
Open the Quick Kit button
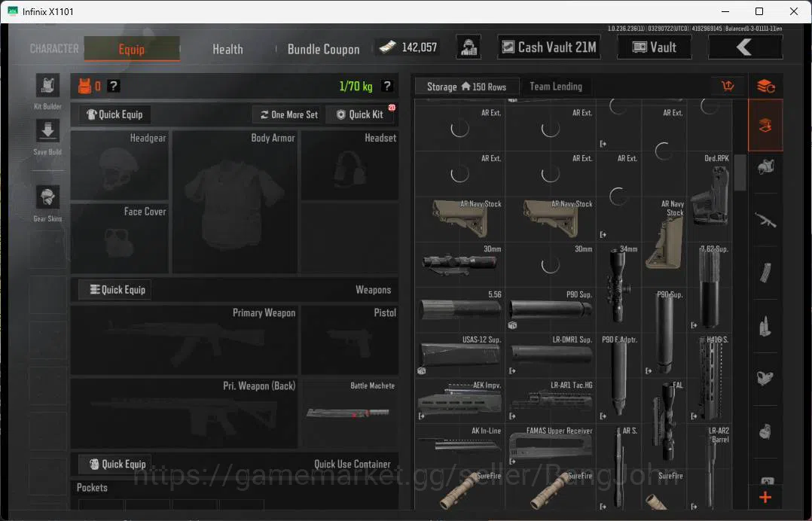pyautogui.click(x=360, y=114)
